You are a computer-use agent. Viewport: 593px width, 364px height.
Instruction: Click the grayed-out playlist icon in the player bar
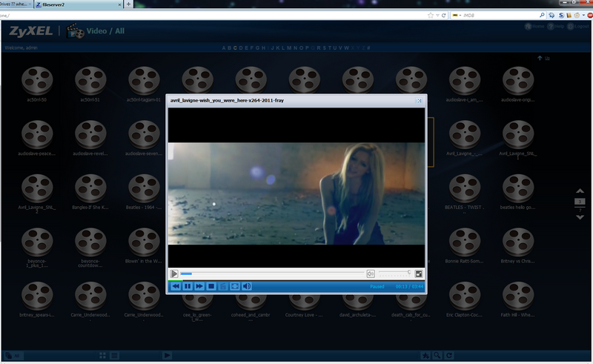click(x=223, y=286)
